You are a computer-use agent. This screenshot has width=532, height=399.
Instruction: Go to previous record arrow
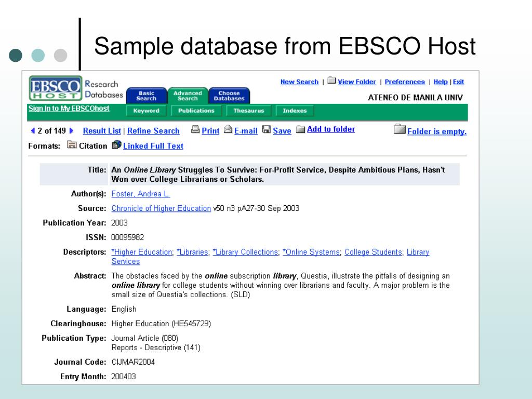point(33,130)
